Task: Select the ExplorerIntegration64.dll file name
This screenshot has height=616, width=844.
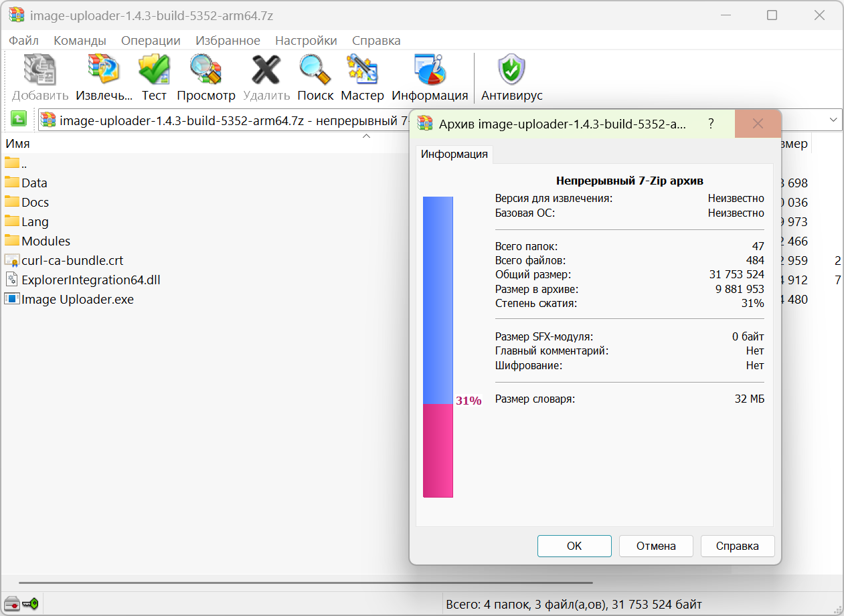Action: [x=91, y=280]
